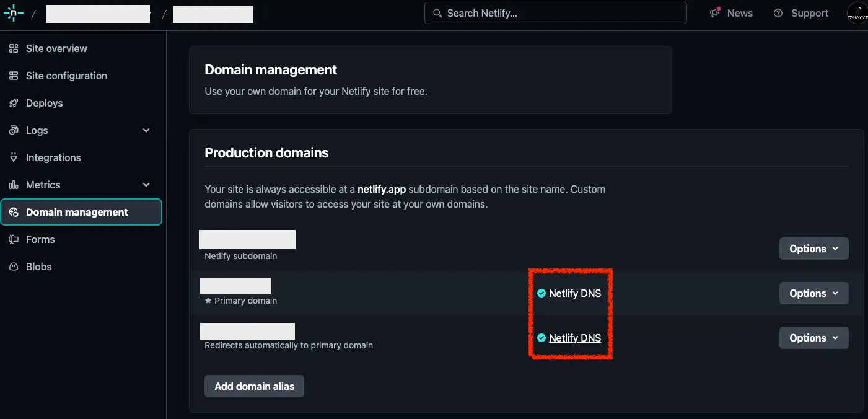The height and width of the screenshot is (419, 868).
Task: Expand the Metrics chevron in sidebar
Action: click(146, 185)
